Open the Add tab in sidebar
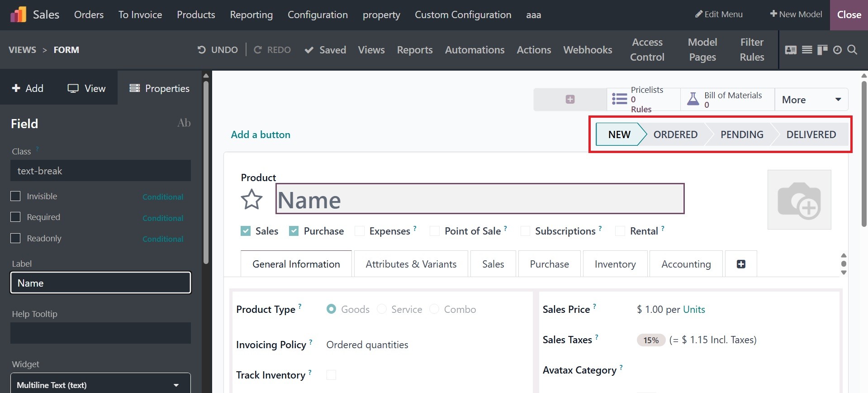This screenshot has height=393, width=868. [x=28, y=88]
